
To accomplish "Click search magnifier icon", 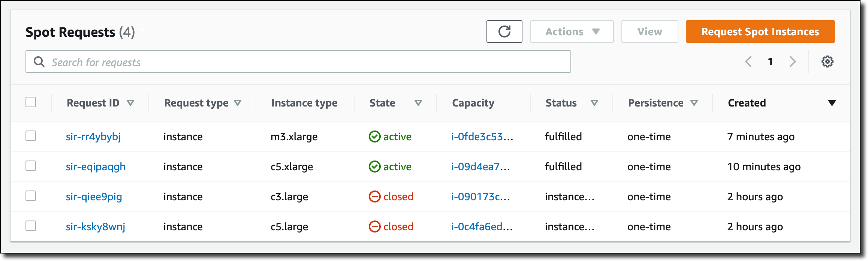I will [x=39, y=62].
